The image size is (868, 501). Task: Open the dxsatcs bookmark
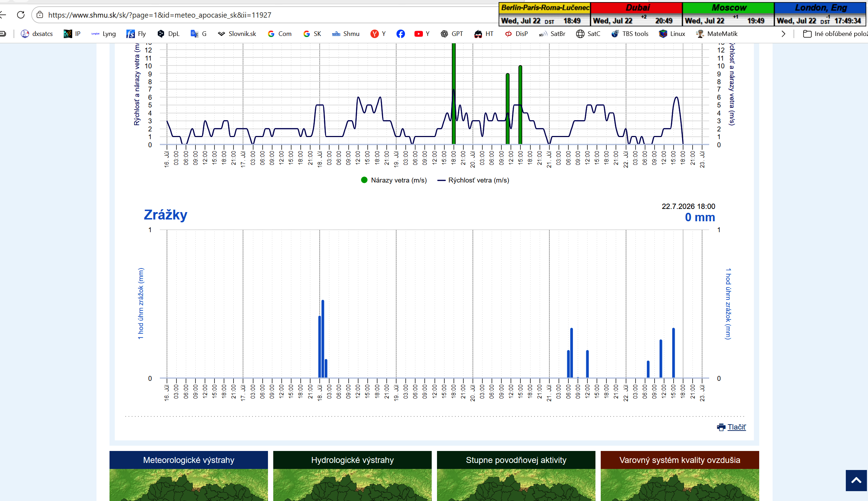pos(37,34)
